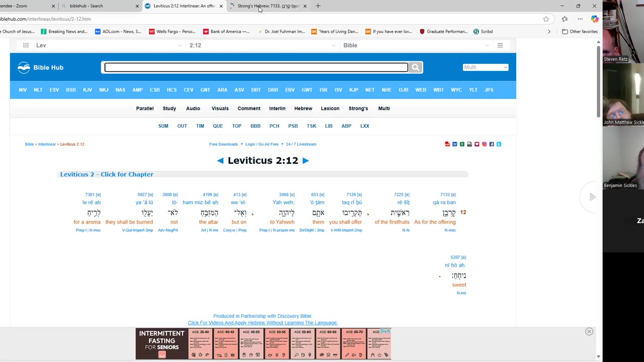
Task: Open Excel download icon
Action: click(462, 144)
